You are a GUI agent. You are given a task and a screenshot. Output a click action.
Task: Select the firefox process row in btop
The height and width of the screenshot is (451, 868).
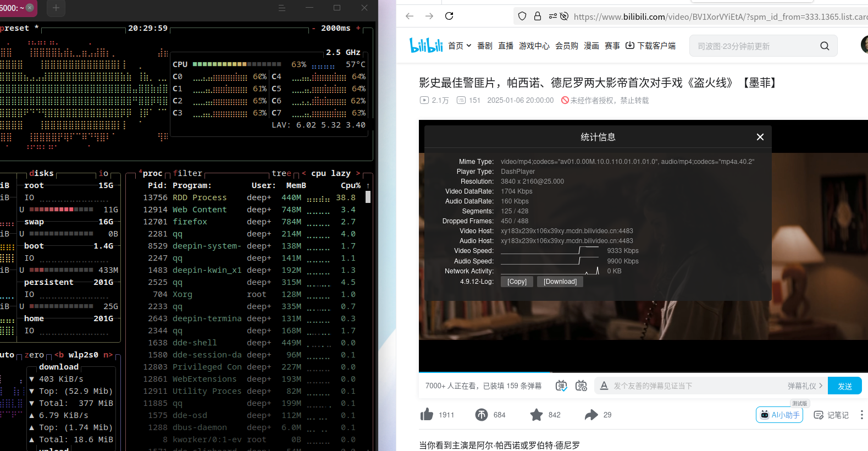tap(249, 222)
